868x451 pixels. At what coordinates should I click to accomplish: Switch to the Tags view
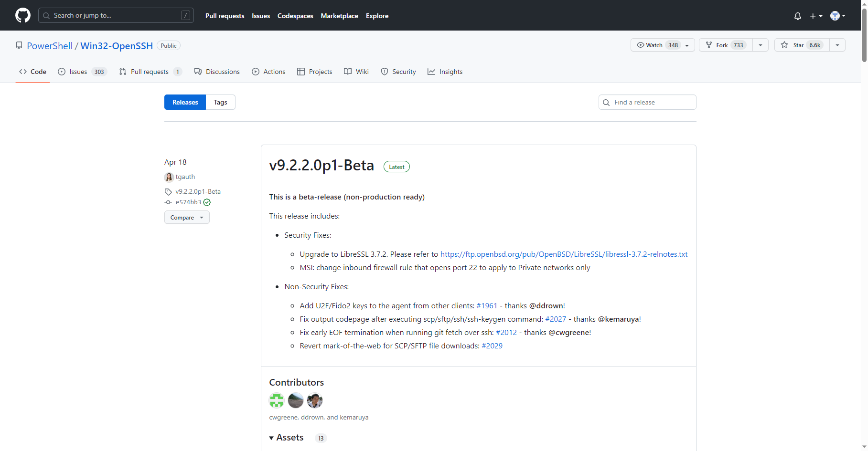click(220, 102)
